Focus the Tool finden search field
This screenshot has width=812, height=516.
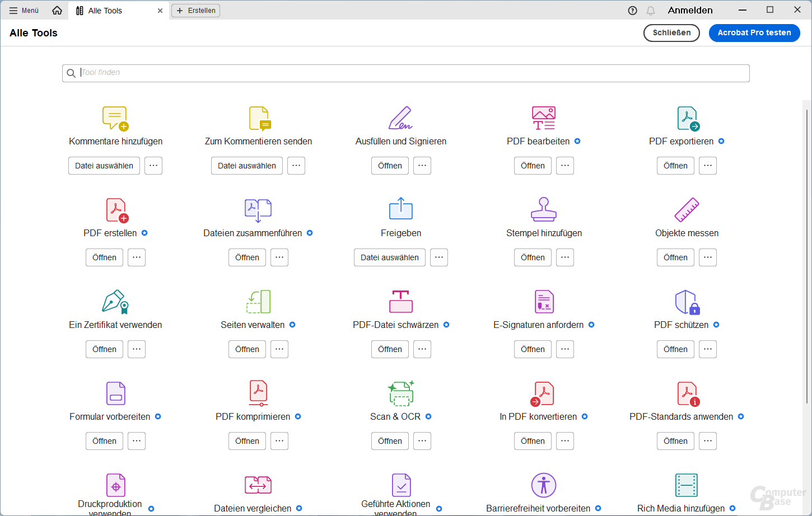coord(406,73)
